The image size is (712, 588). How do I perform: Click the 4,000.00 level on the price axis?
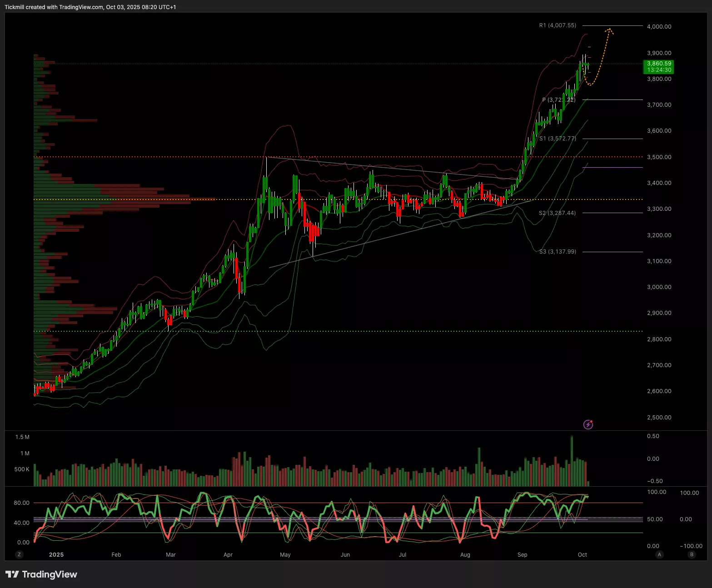tap(659, 27)
